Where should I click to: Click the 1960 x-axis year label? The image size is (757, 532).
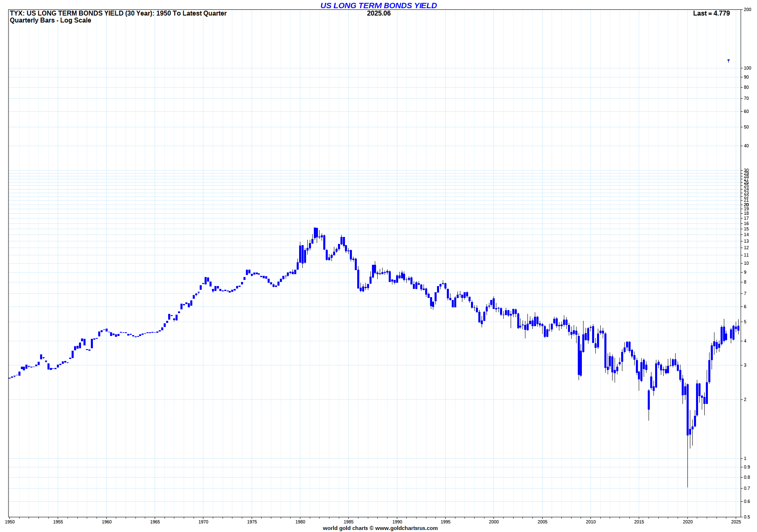106,522
